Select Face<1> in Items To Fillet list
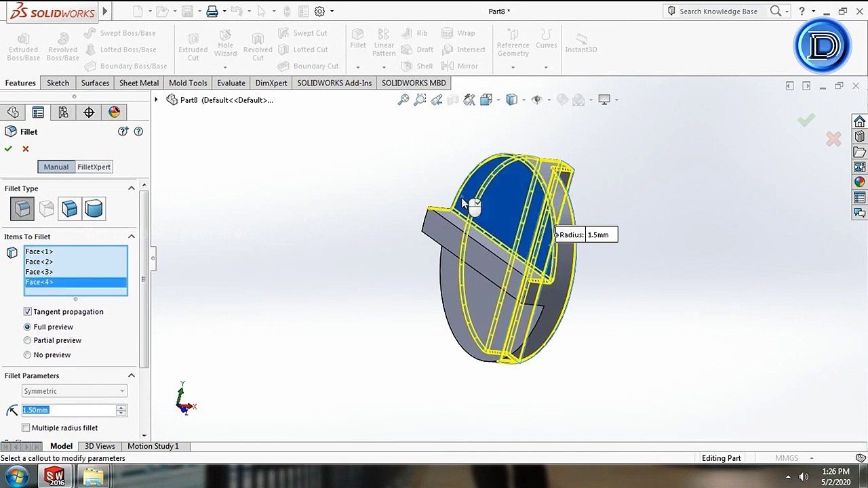The width and height of the screenshot is (868, 488). point(75,251)
